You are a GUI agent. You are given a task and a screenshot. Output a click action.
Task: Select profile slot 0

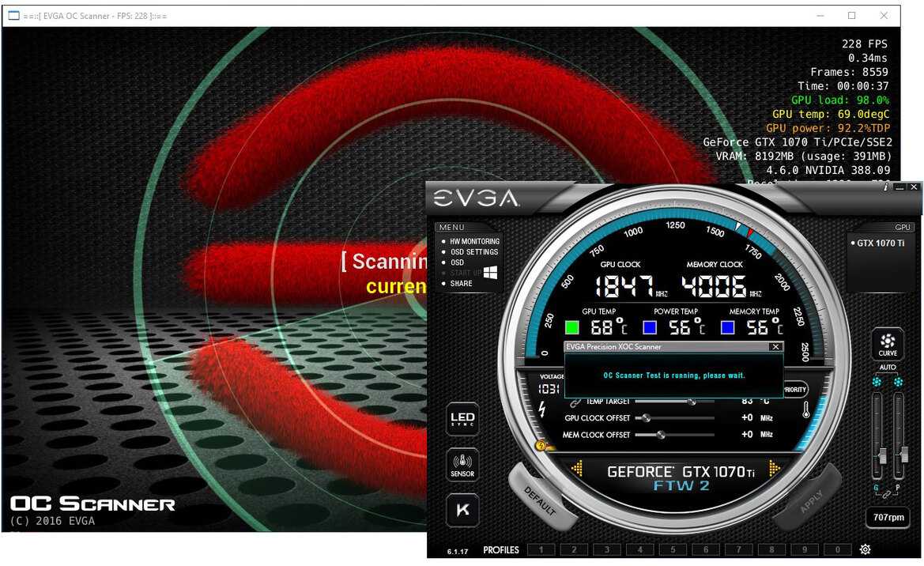tap(837, 549)
